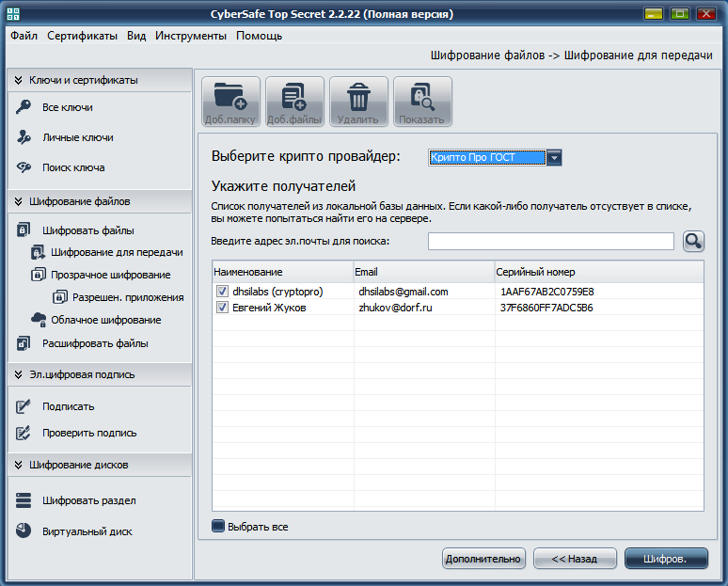Click the disk stack icon beside Шифровать раздел
This screenshot has height=586, width=728.
tap(24, 500)
